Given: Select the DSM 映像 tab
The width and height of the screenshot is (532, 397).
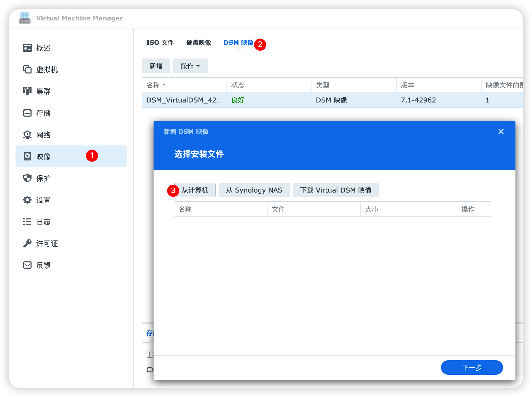Looking at the screenshot, I should 239,42.
